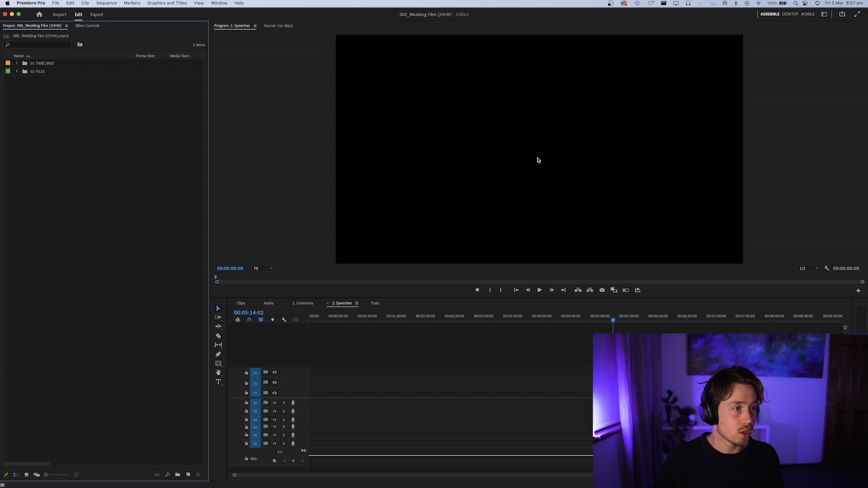The width and height of the screenshot is (868, 488).
Task: Open the 1/2 playback resolution dropdown
Action: 809,268
